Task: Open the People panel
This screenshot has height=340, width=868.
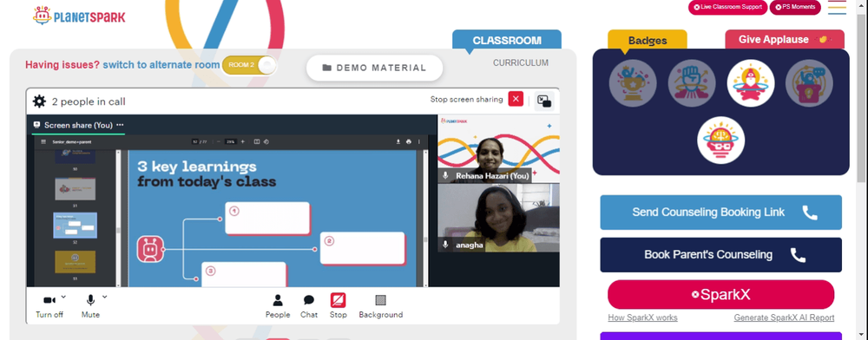Action: (278, 305)
